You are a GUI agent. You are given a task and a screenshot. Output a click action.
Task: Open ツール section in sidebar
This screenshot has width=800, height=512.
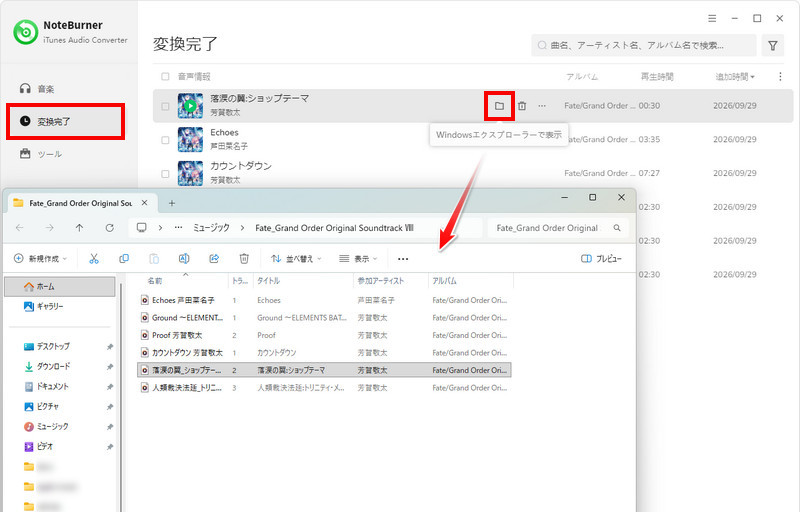click(x=41, y=153)
